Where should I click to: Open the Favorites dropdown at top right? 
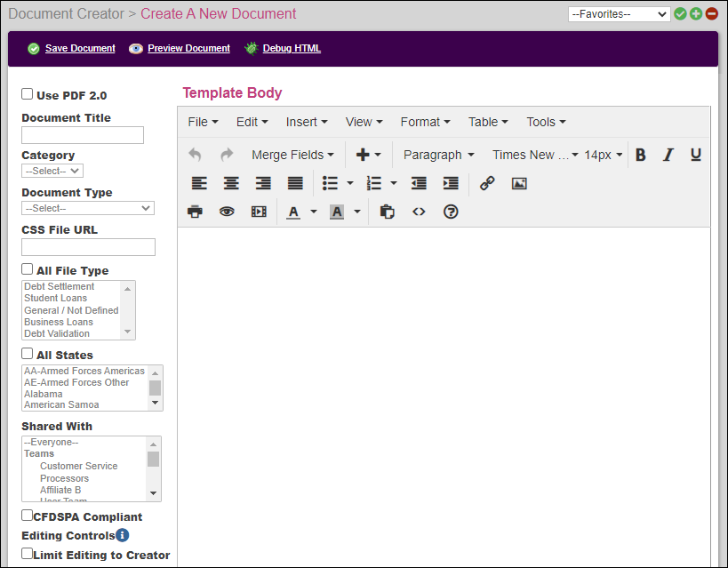[x=619, y=13]
